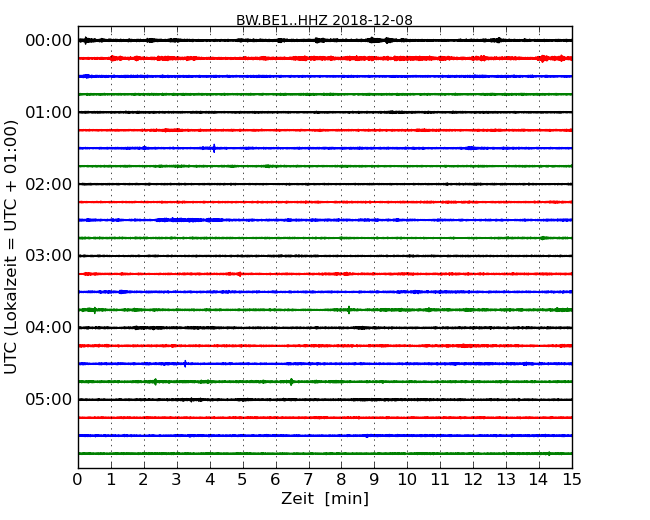Pick the 04:00 time label
The height and width of the screenshot is (520, 650).
[49, 328]
